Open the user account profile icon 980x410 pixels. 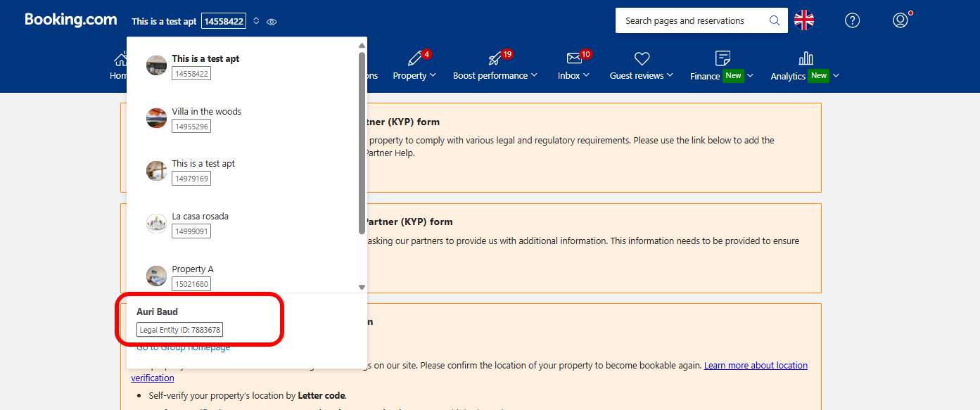pyautogui.click(x=900, y=20)
